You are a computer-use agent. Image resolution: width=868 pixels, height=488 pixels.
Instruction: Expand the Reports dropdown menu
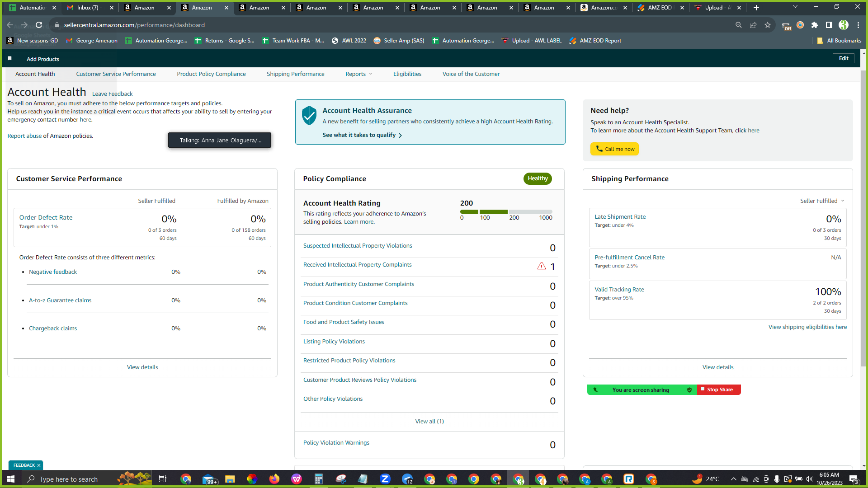[359, 74]
